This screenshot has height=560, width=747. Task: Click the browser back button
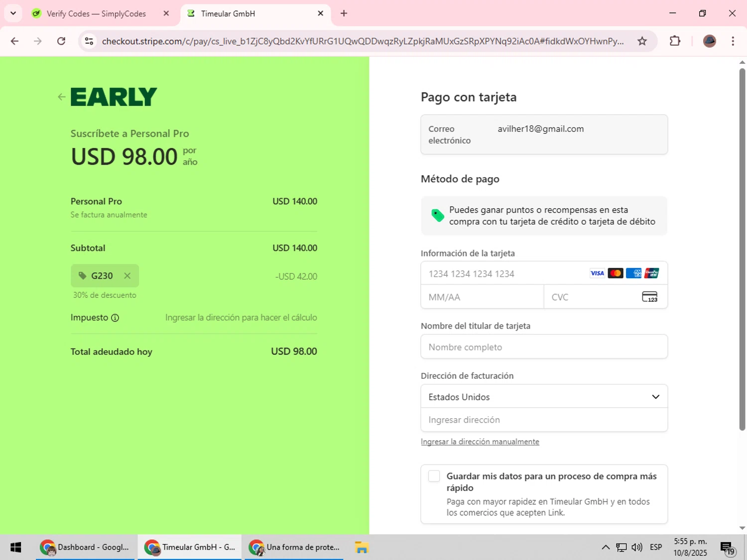point(15,41)
